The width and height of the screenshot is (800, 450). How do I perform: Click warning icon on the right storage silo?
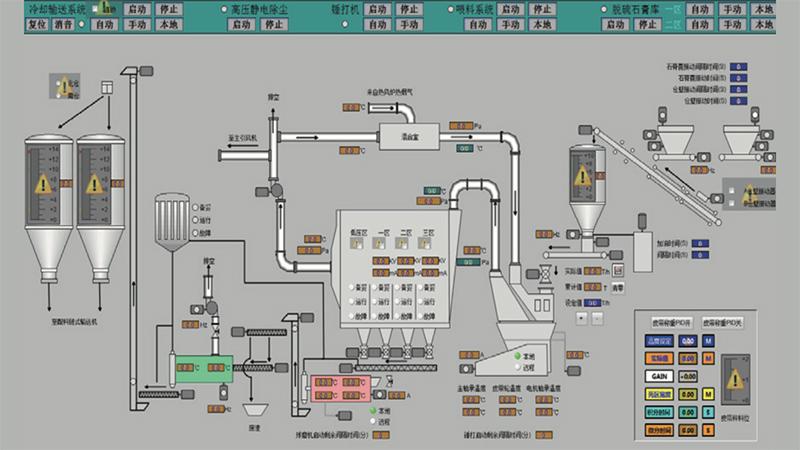coord(94,184)
